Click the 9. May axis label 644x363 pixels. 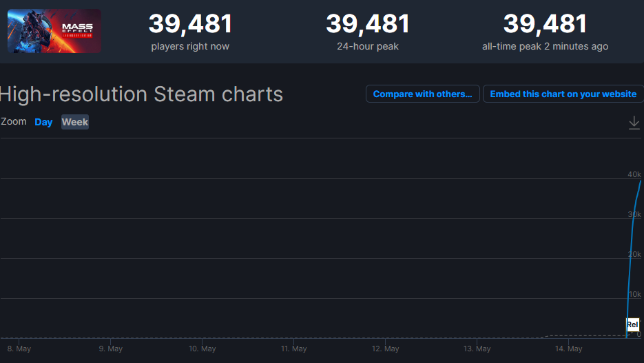[110, 349]
